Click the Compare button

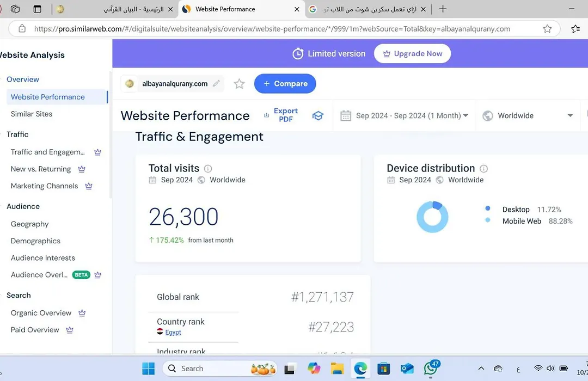(285, 84)
